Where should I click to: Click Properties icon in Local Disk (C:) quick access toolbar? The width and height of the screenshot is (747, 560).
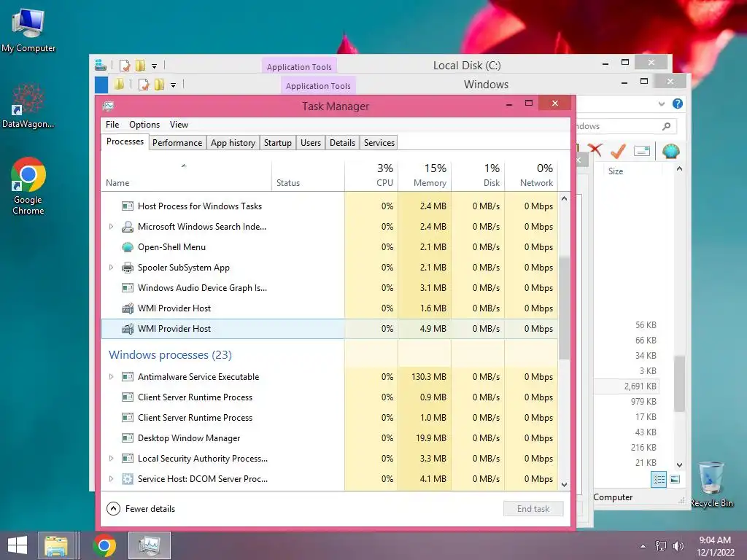(x=125, y=65)
